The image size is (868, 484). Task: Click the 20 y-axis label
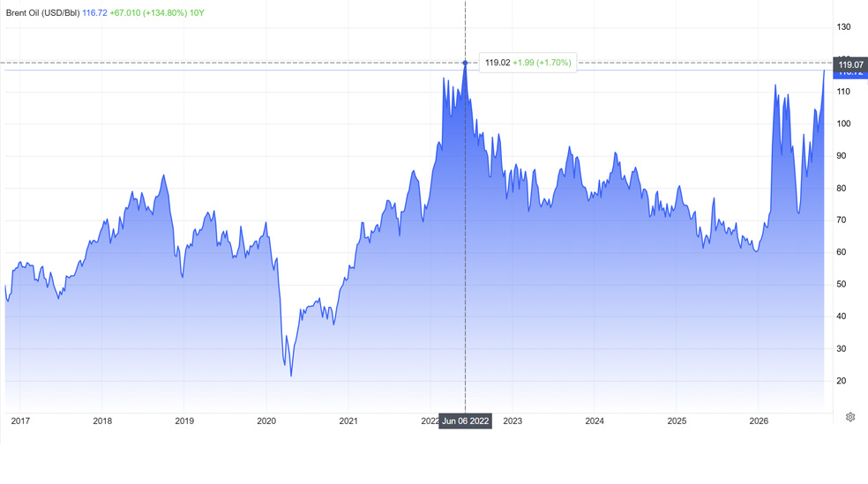tap(842, 381)
